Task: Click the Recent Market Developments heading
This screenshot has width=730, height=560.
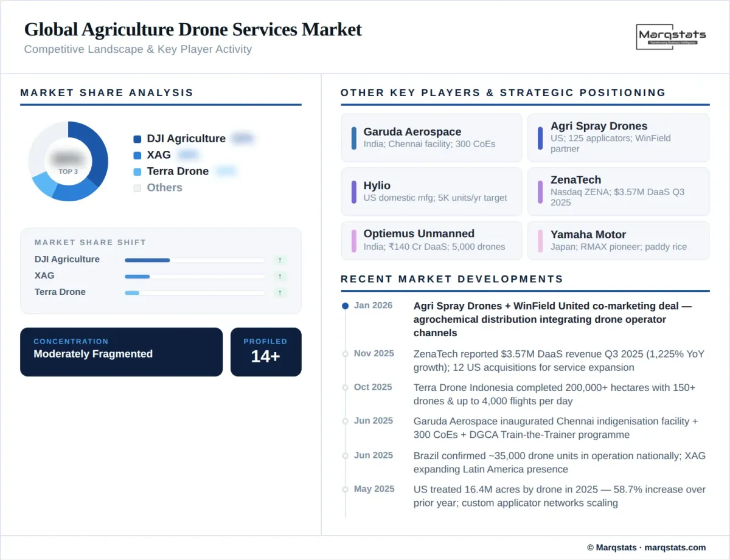Action: tap(452, 279)
